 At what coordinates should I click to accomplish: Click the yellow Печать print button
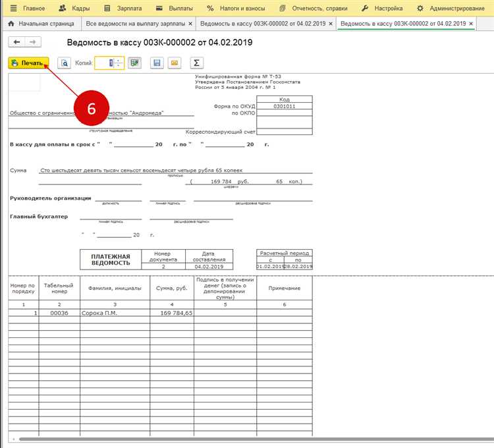tap(28, 63)
